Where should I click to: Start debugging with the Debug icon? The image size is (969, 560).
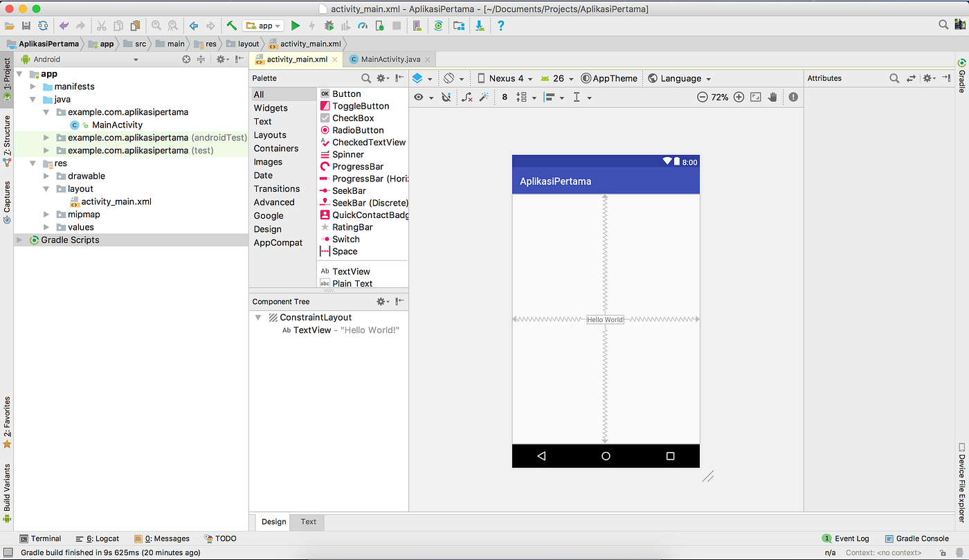point(329,25)
